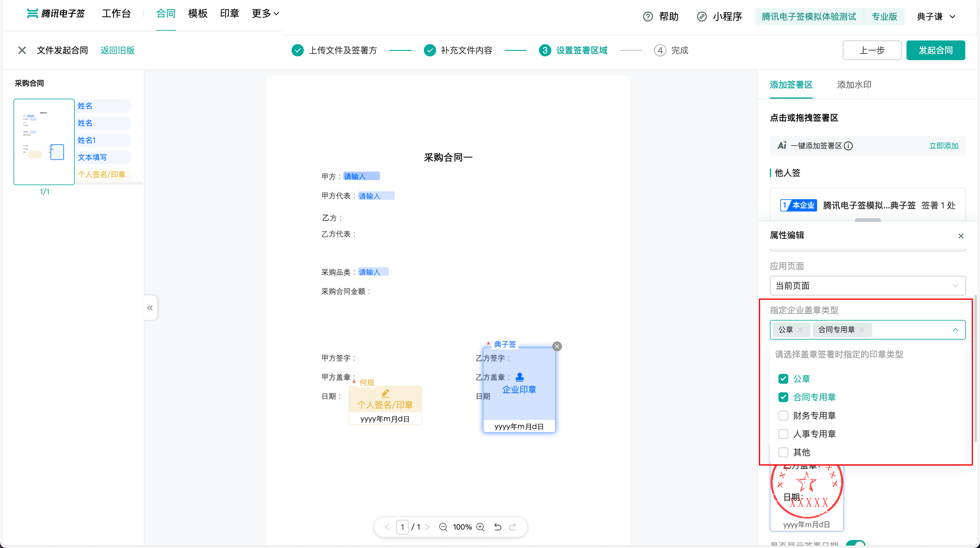The height and width of the screenshot is (548, 980).
Task: Click the AI one-key add icon
Action: (782, 146)
